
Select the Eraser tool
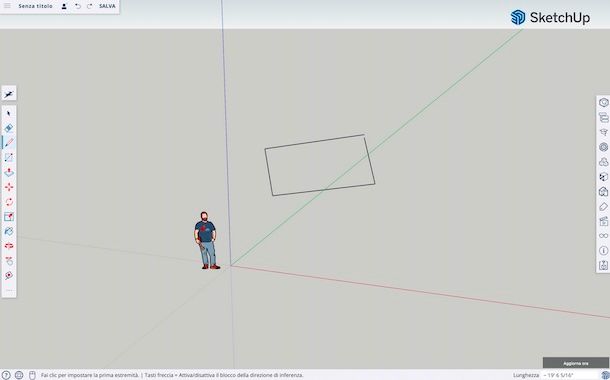pyautogui.click(x=9, y=128)
